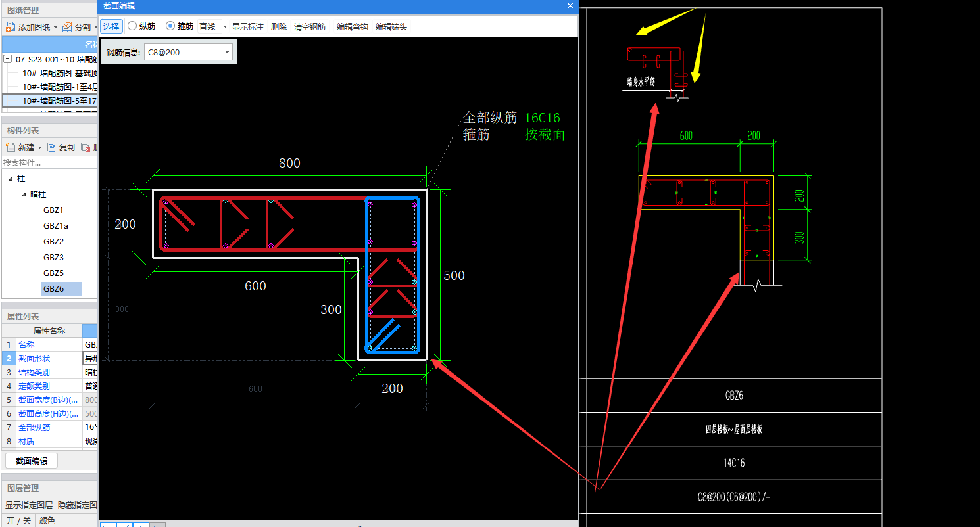Click the 开 / 关 layer column header
The image size is (980, 527).
point(18,520)
